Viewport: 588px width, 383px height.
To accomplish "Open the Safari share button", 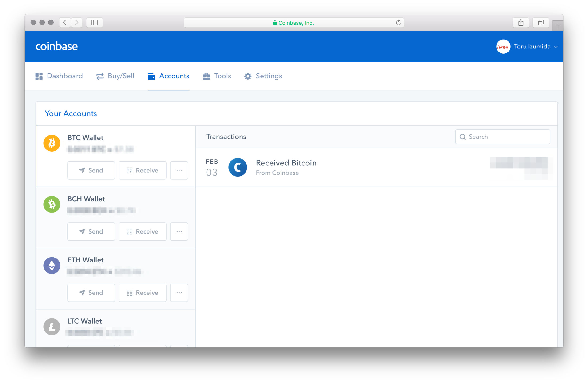I will [x=521, y=23].
